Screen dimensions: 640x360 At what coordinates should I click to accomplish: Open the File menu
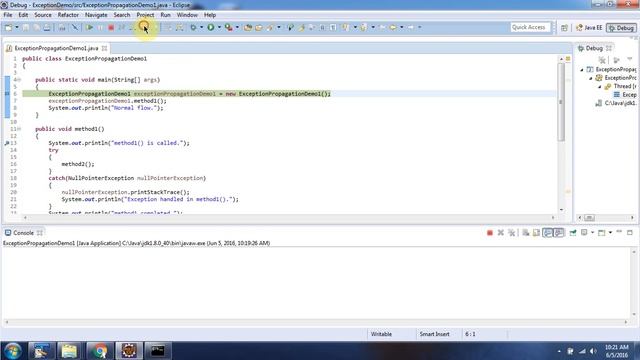[8, 15]
